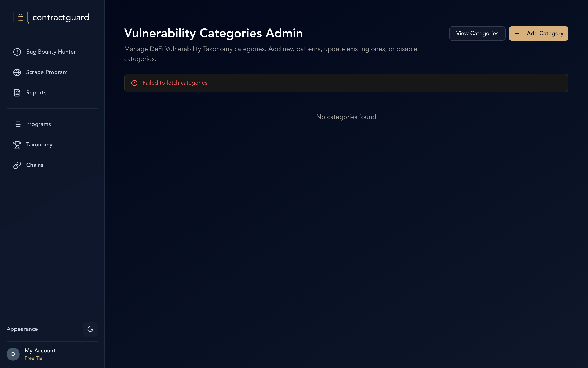Click the Scrape Program globe icon

(x=17, y=72)
